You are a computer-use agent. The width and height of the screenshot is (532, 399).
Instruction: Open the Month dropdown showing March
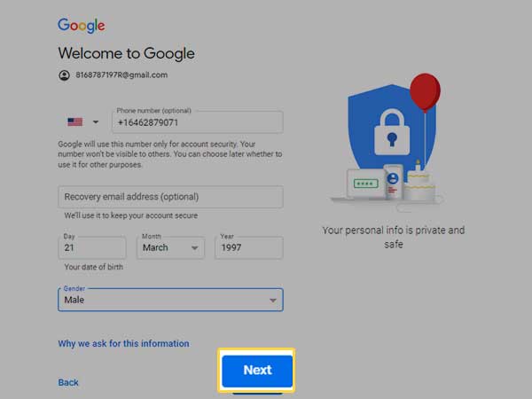coord(170,247)
